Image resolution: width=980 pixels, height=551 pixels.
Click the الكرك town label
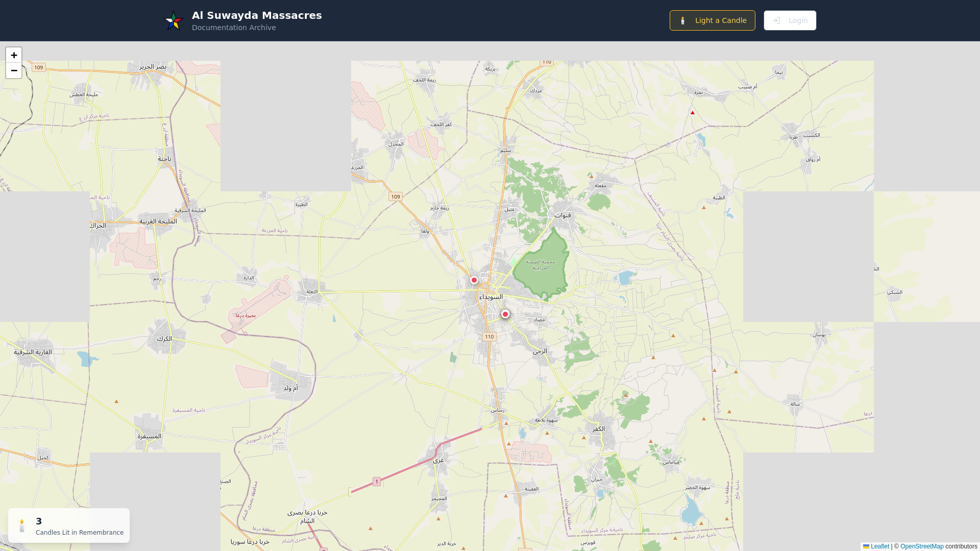[164, 339]
